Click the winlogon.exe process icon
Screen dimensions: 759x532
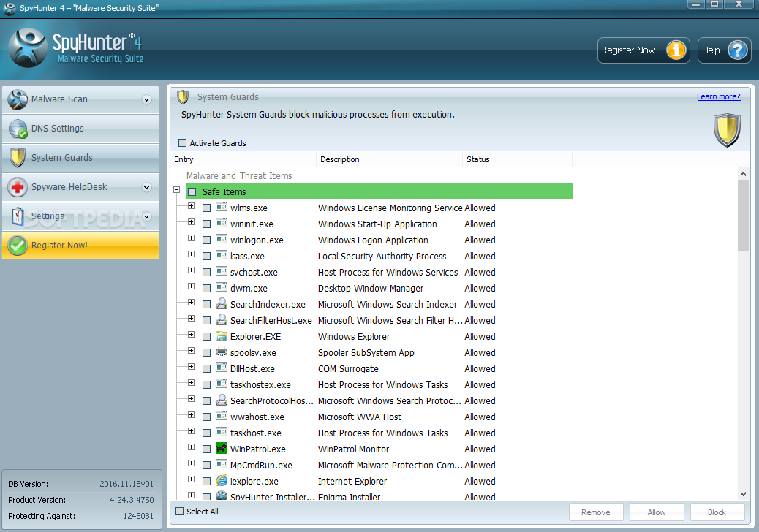pyautogui.click(x=222, y=239)
